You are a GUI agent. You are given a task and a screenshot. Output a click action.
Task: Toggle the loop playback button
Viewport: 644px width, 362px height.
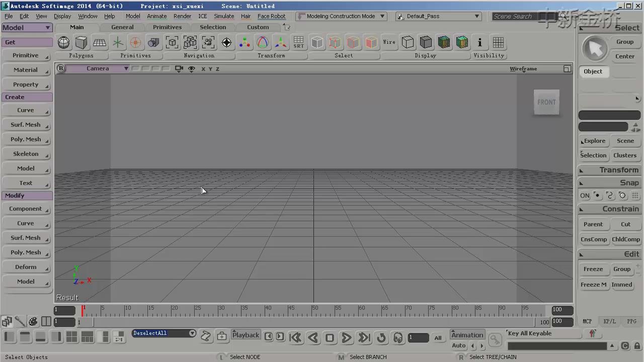coord(381,338)
